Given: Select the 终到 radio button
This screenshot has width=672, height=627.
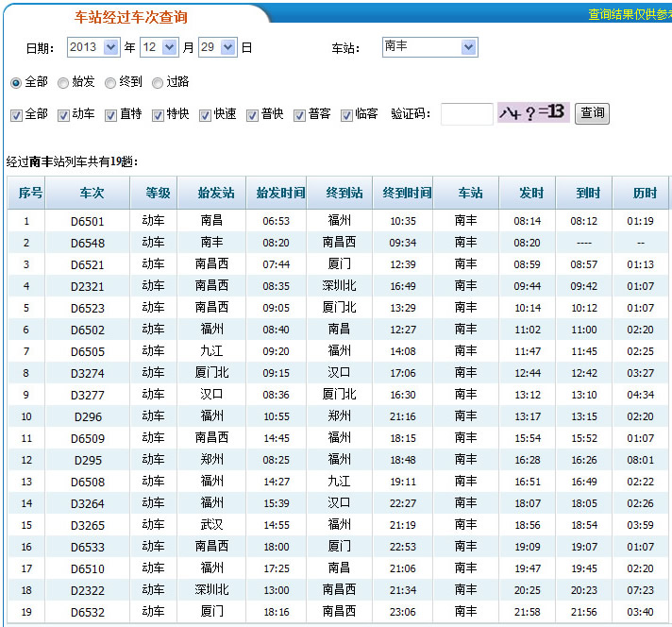Looking at the screenshot, I should (110, 83).
